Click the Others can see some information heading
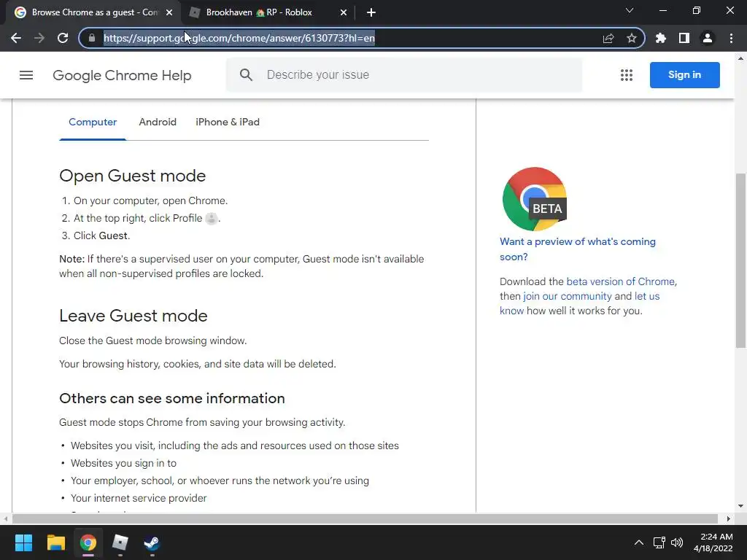747x560 pixels. 172,398
